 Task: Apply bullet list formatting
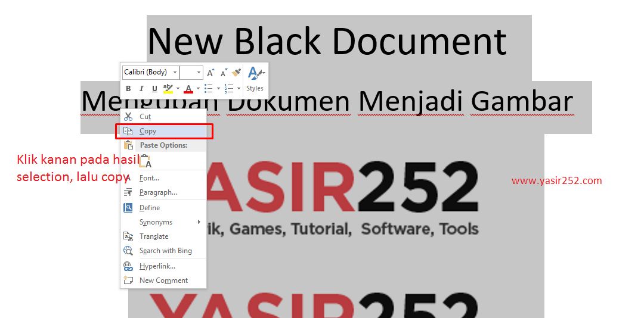[208, 89]
